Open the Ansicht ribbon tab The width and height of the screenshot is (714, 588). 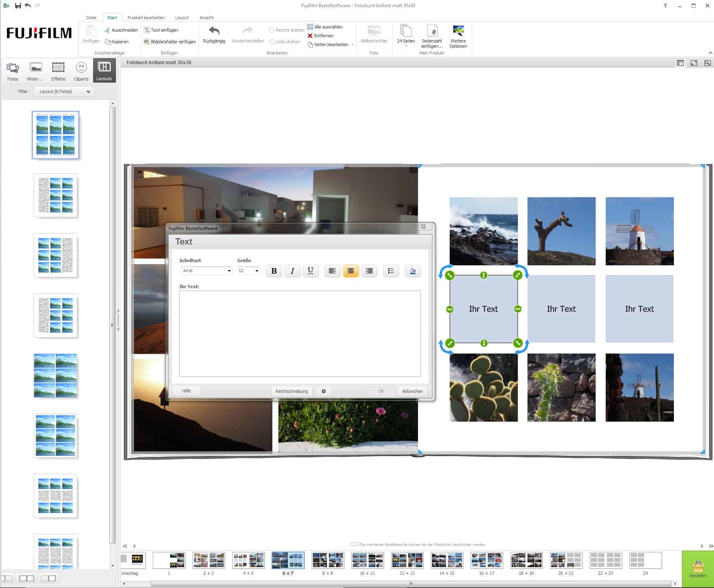tap(206, 18)
